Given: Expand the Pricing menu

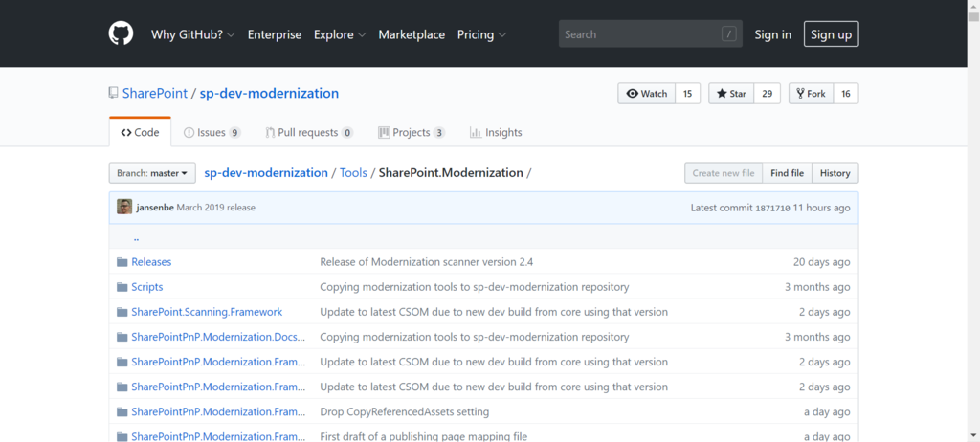Looking at the screenshot, I should pyautogui.click(x=481, y=34).
